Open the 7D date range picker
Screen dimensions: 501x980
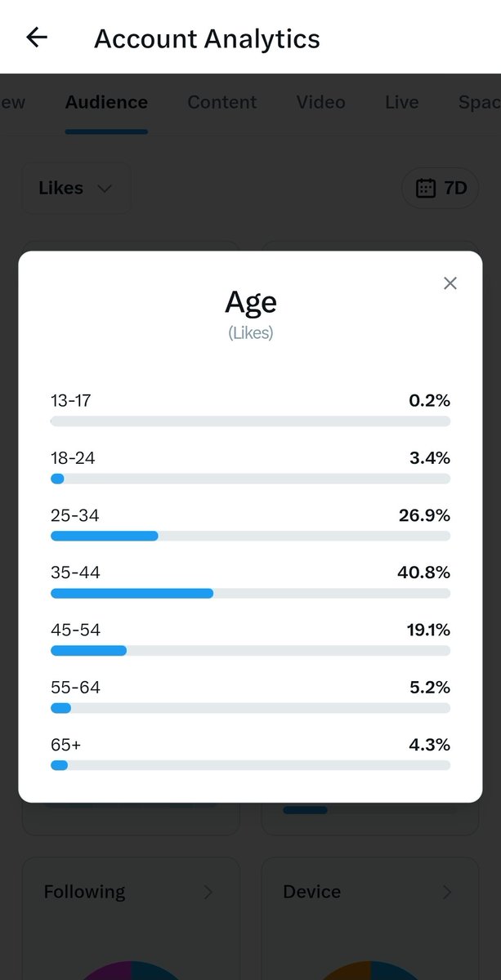[x=441, y=188]
